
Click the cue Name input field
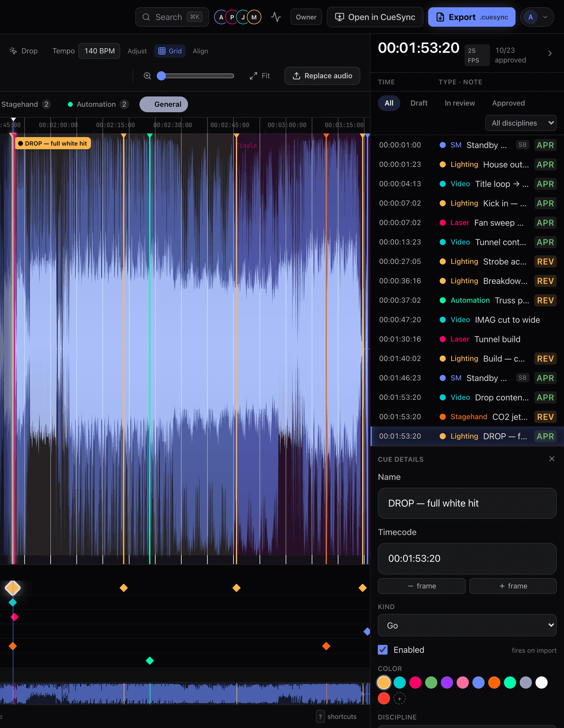point(467,503)
